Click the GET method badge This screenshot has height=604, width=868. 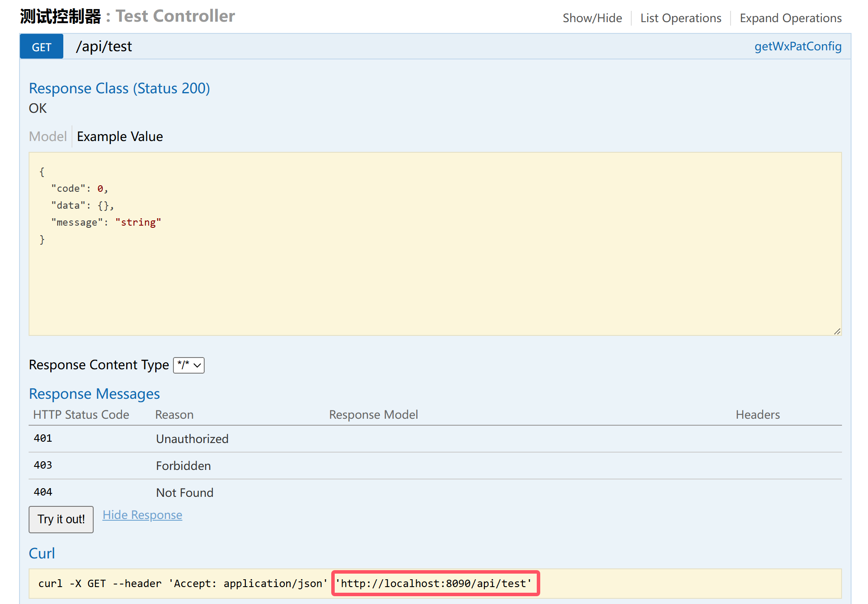[x=42, y=47]
